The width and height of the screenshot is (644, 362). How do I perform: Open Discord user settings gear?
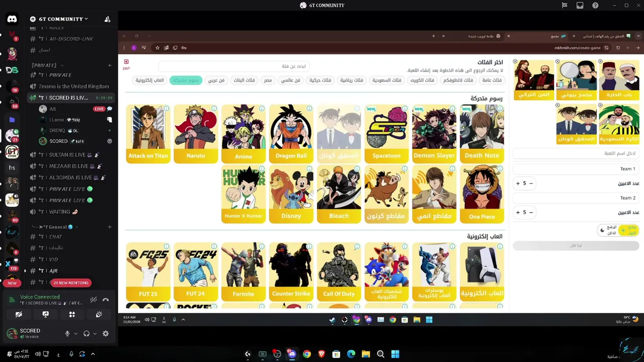coord(106,333)
